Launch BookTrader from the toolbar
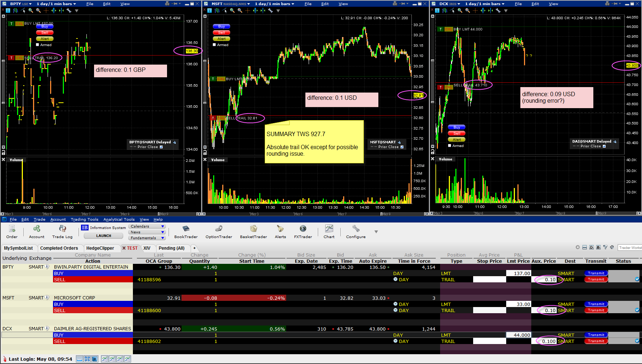The height and width of the screenshot is (364, 642). [186, 232]
